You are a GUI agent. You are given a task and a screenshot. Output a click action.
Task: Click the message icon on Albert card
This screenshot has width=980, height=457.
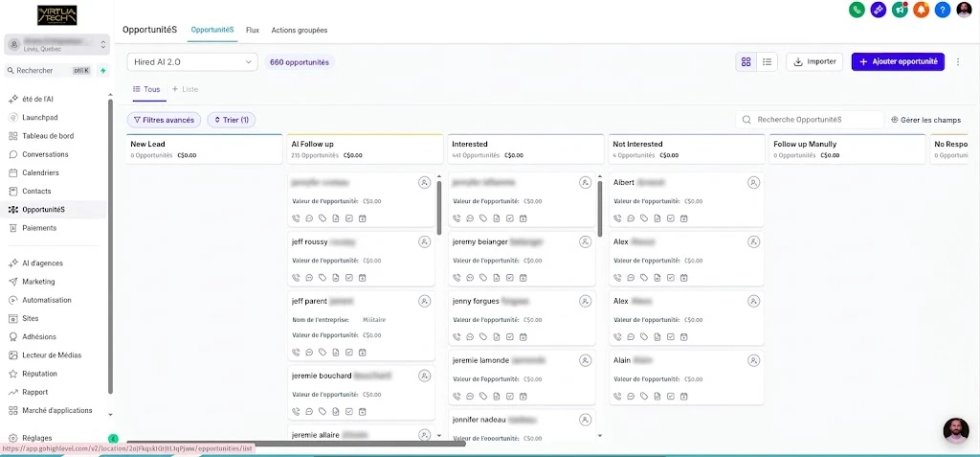[631, 218]
